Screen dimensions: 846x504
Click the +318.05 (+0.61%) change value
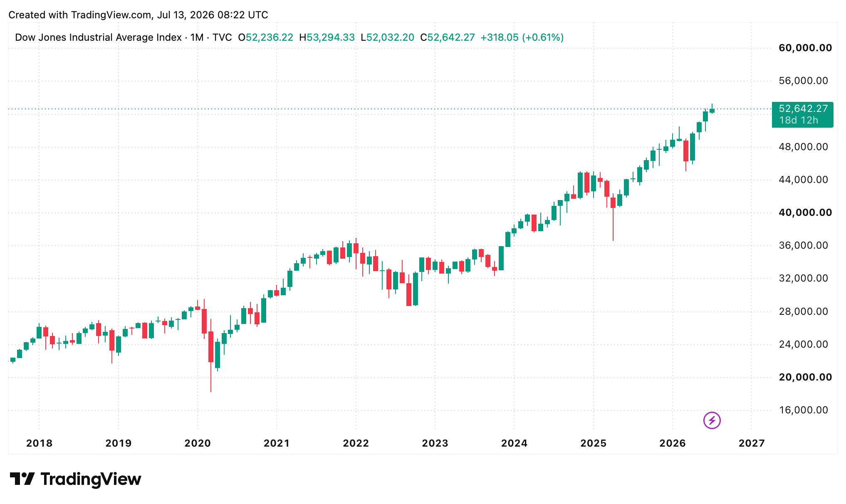[522, 37]
